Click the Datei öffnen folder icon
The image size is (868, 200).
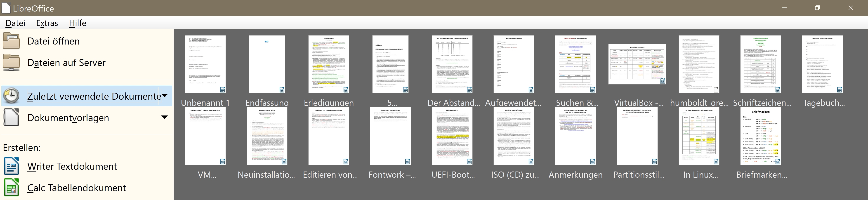pos(12,41)
